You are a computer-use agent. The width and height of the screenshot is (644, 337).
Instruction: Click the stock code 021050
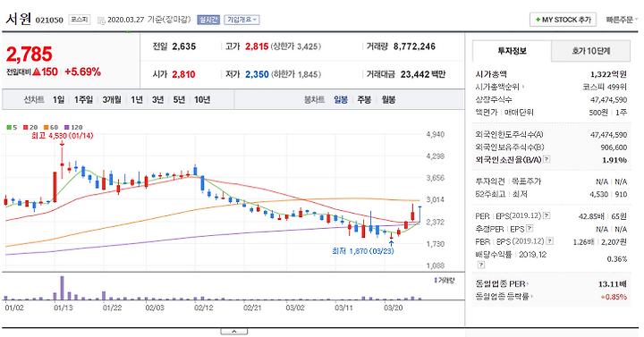tap(49, 21)
